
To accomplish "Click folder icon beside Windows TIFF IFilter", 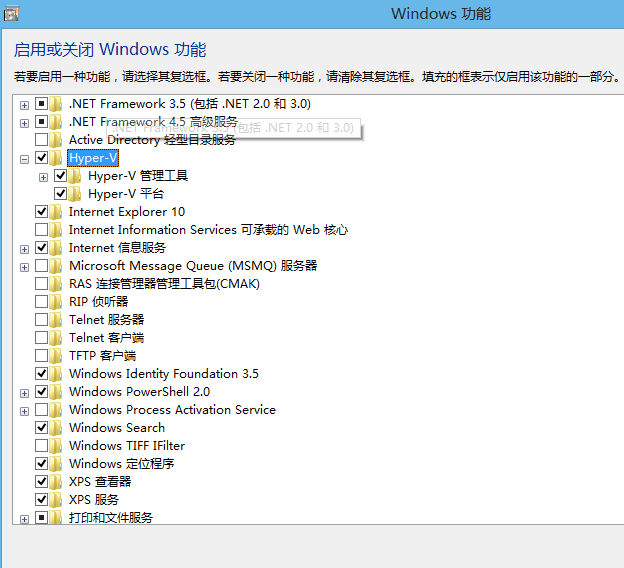I will coord(56,446).
